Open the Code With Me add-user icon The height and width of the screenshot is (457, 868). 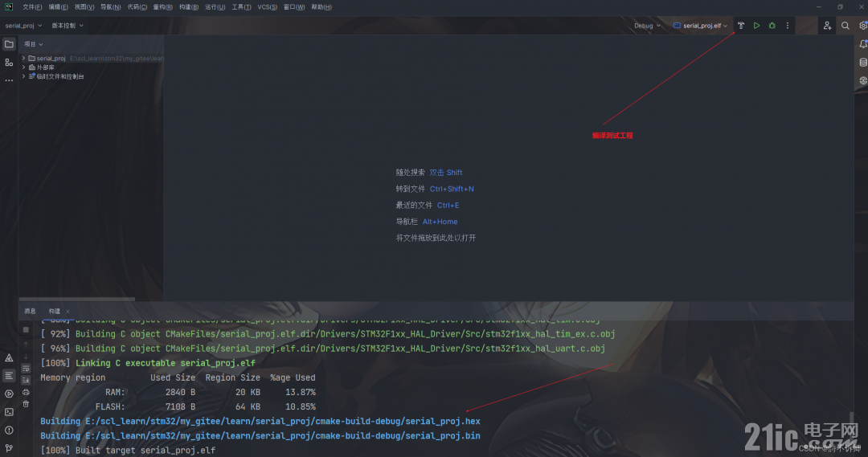pyautogui.click(x=827, y=26)
